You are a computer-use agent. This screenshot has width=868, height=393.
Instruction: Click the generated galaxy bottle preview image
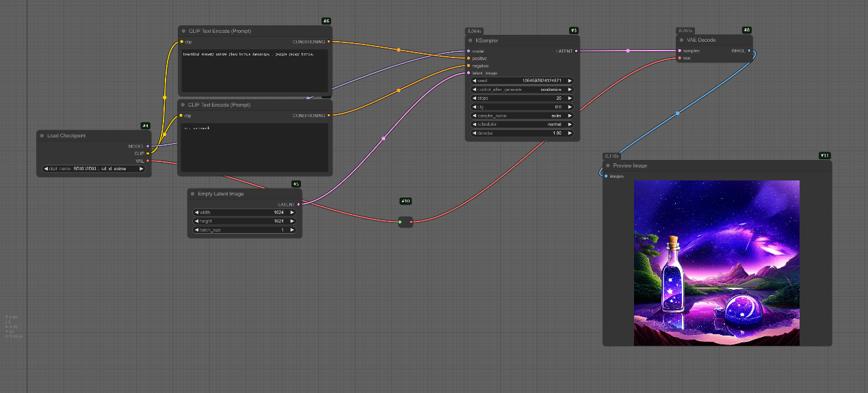[x=716, y=262]
